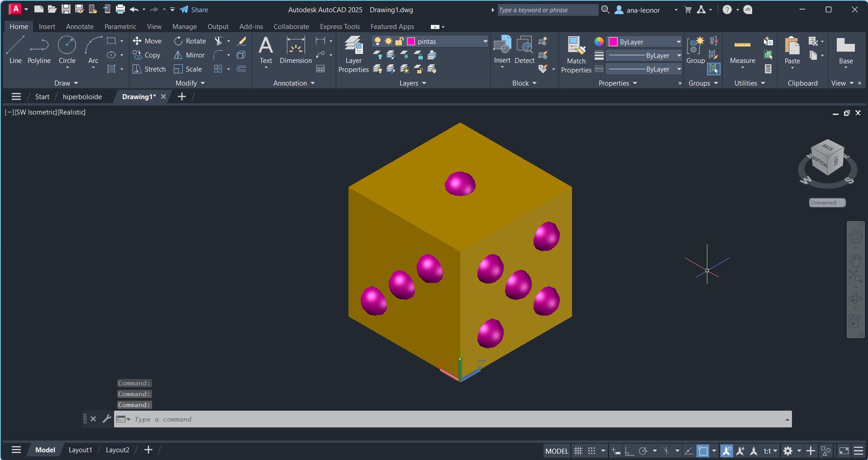
Task: Click the Save icon in quick access toolbar
Action: point(66,10)
